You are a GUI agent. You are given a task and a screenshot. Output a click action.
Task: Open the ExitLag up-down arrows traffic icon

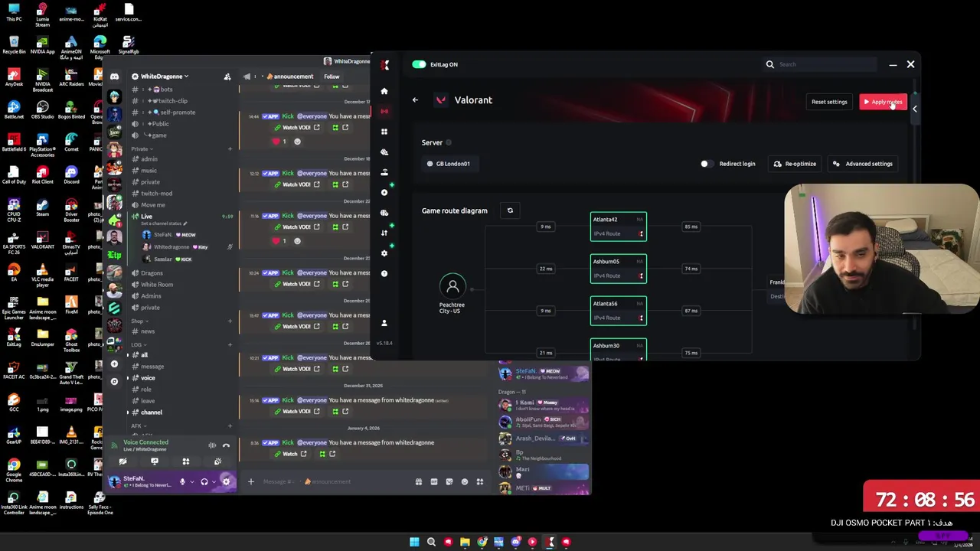point(384,233)
